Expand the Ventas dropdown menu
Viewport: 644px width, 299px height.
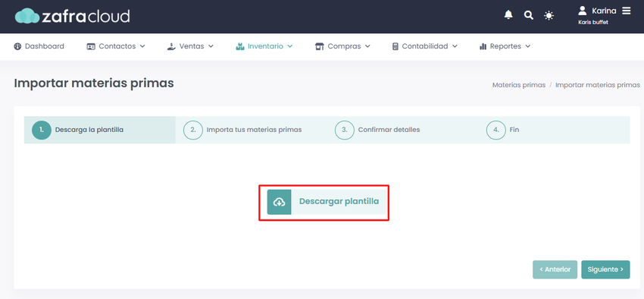coord(190,46)
